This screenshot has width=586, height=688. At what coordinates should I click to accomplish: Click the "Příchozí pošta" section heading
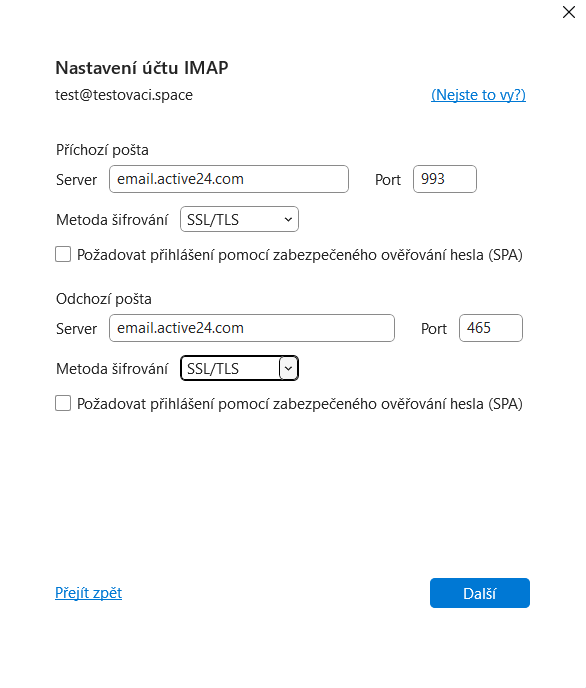click(x=102, y=150)
